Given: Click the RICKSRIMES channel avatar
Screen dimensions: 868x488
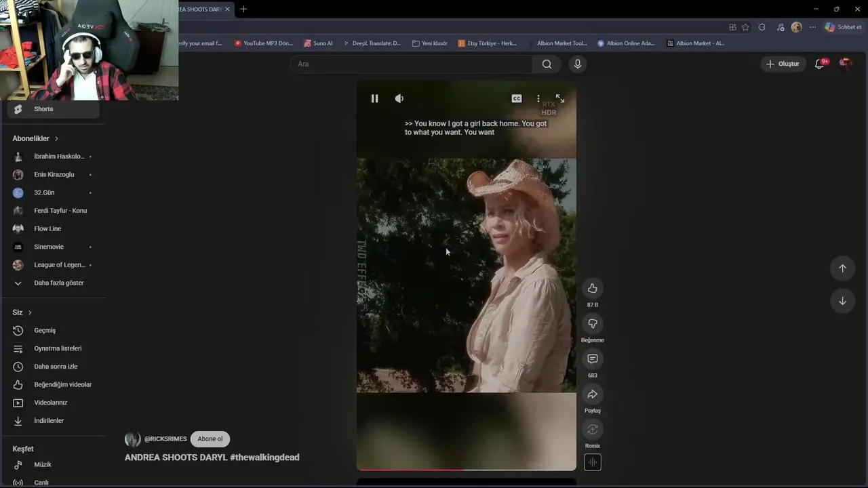Looking at the screenshot, I should [x=132, y=439].
